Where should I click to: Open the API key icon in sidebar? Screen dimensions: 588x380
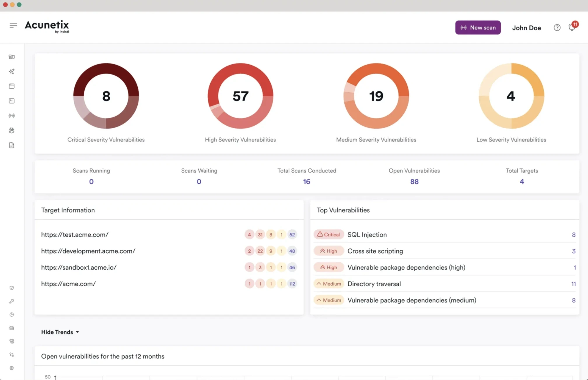tap(12, 301)
